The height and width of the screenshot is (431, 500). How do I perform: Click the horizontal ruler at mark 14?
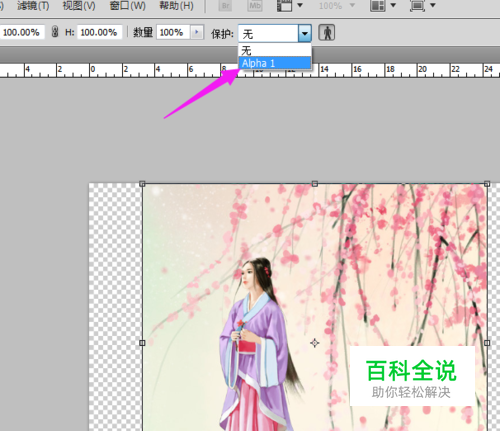[324, 69]
